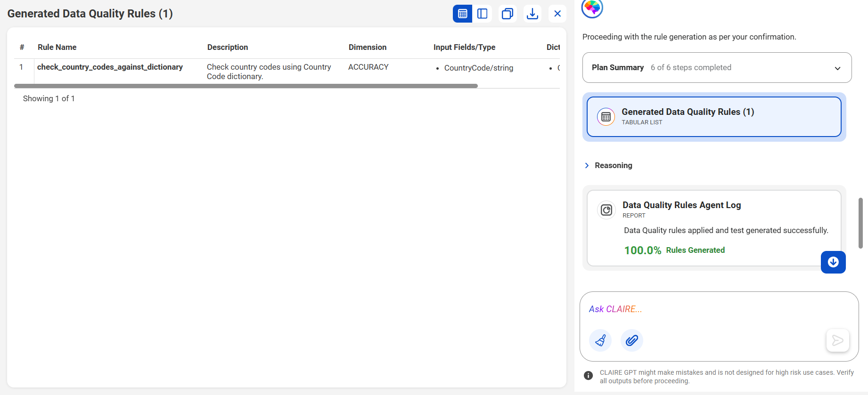Clear conversation with the broom icon
The width and height of the screenshot is (868, 395).
tap(600, 340)
